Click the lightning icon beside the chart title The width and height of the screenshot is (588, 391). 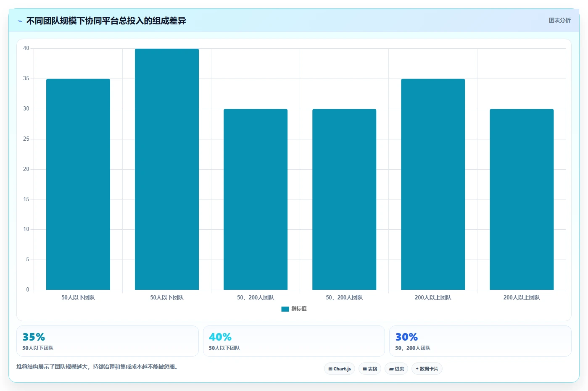click(20, 21)
